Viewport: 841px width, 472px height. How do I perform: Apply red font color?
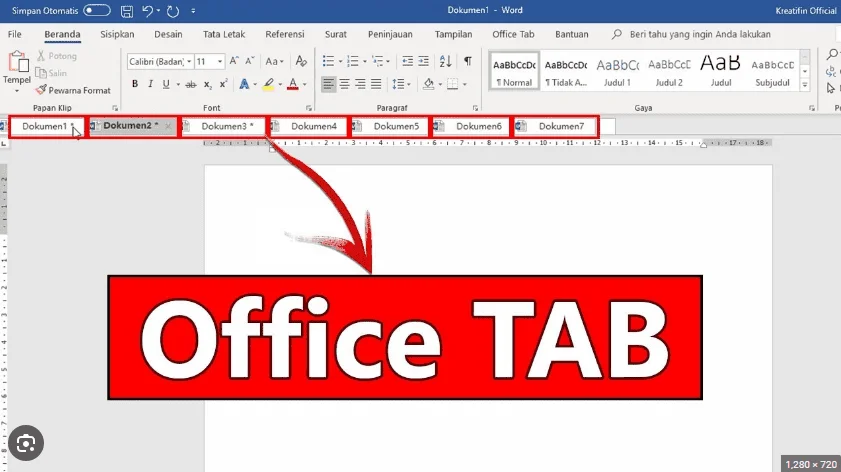click(x=293, y=84)
